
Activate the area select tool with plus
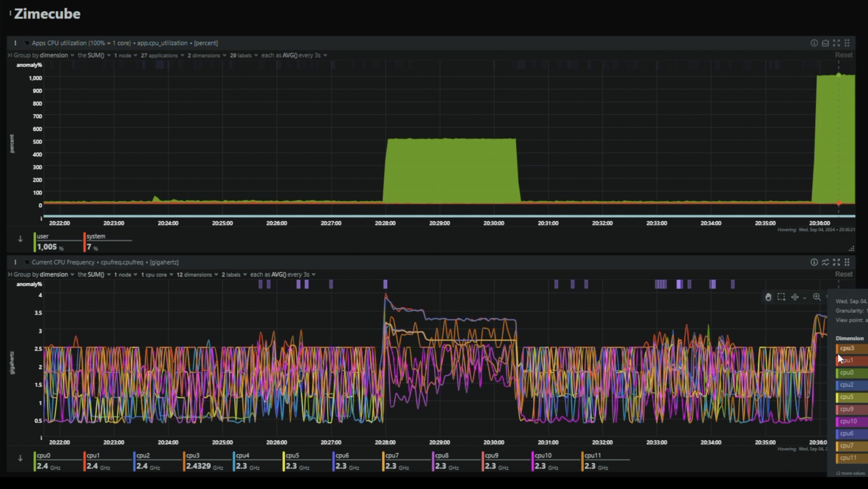point(781,297)
